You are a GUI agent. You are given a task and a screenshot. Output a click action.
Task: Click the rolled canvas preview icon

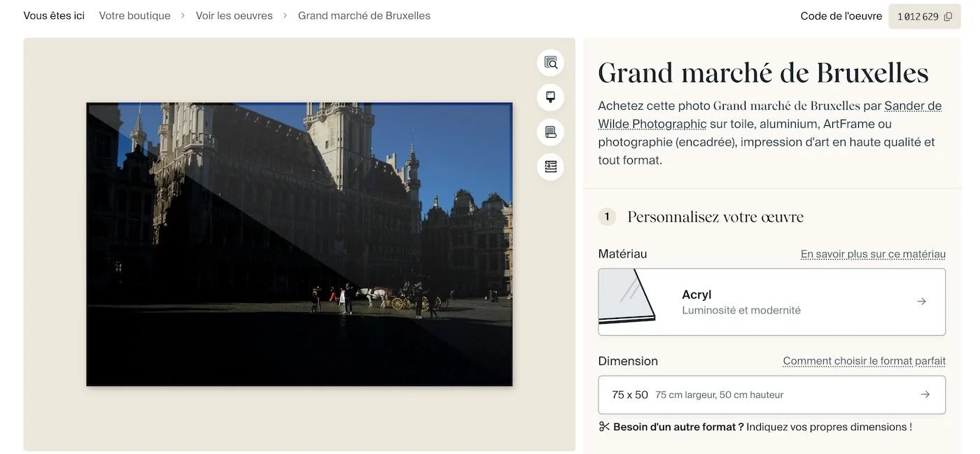(x=550, y=132)
